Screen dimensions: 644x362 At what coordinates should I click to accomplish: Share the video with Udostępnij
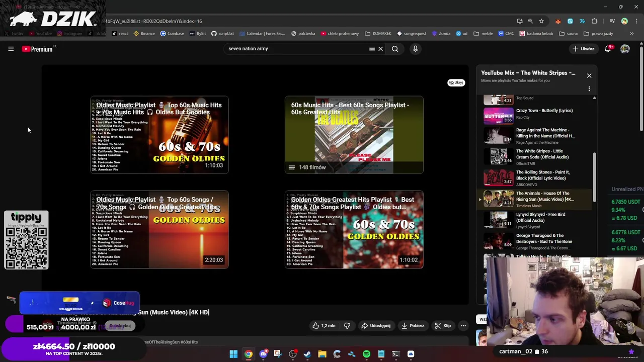click(376, 326)
